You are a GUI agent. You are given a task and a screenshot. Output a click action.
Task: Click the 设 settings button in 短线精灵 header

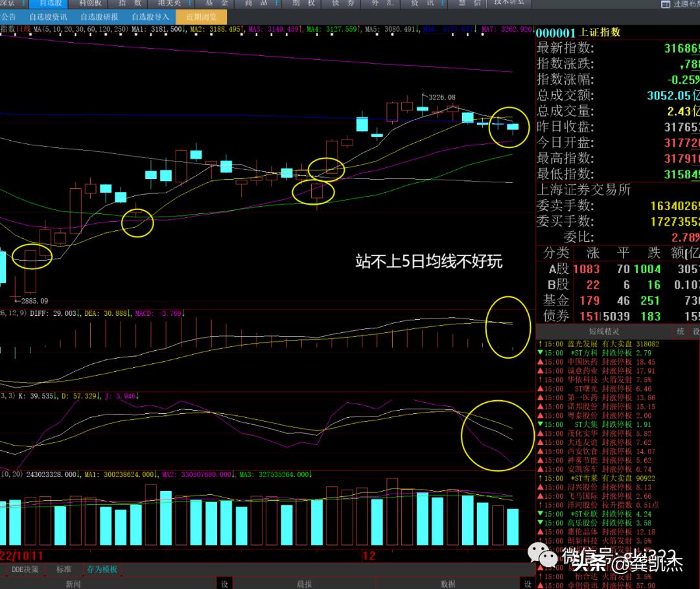(695, 331)
